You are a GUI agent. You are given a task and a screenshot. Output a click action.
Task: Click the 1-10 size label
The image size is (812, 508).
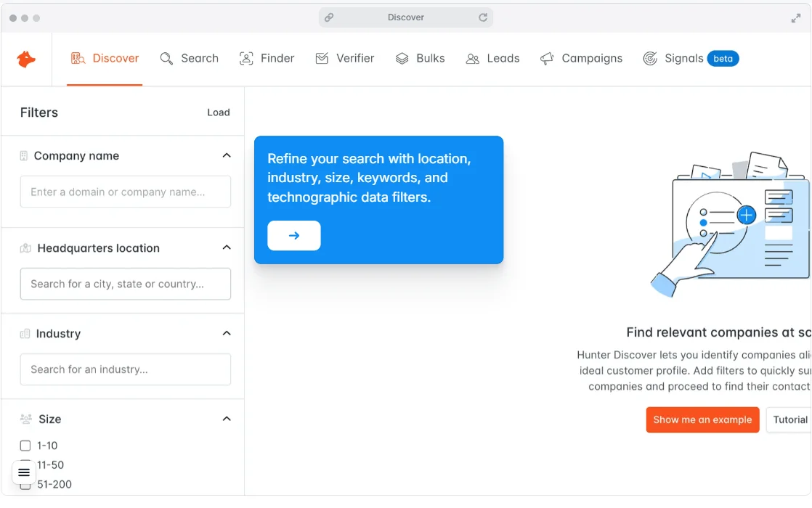pos(47,446)
